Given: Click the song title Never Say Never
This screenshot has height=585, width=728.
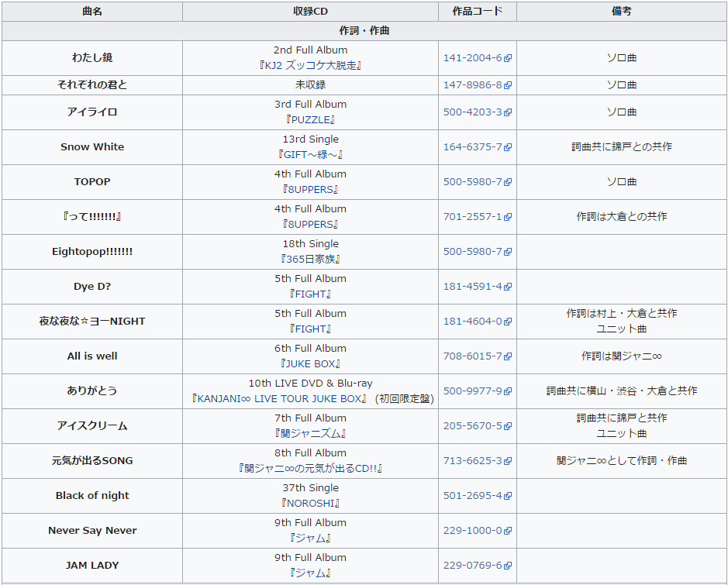Looking at the screenshot, I should (x=92, y=530).
